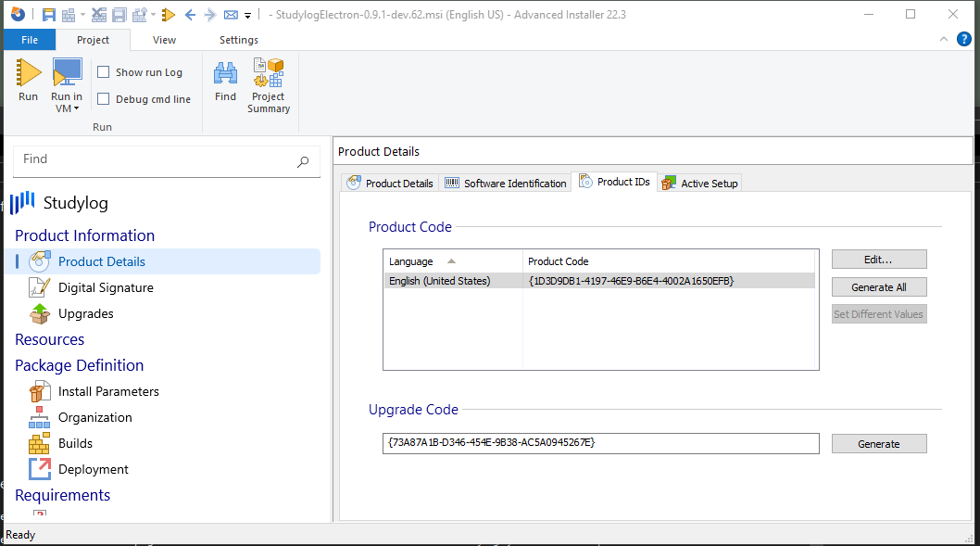Click the Save icon in title bar
This screenshot has width=980, height=546.
click(49, 15)
